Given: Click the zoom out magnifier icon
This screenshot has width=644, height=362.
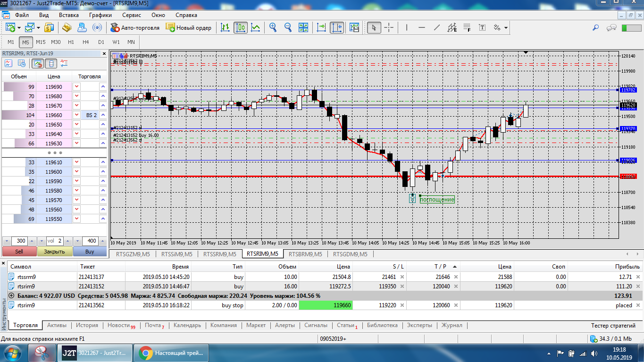Looking at the screenshot, I should tap(288, 27).
